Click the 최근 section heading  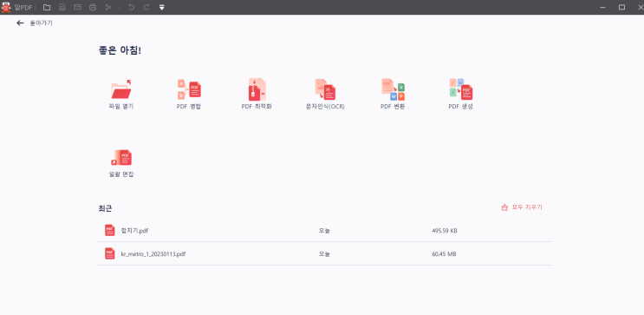(x=105, y=208)
